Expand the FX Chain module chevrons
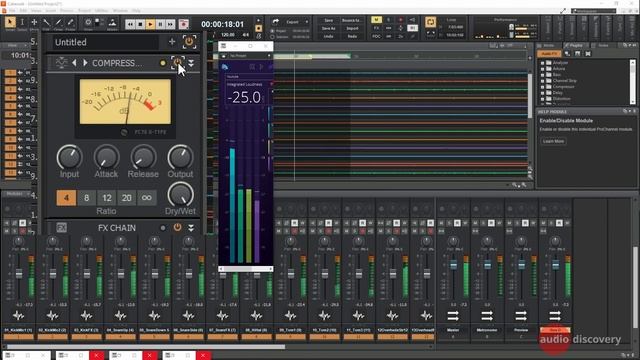640x360 pixels. (x=191, y=228)
